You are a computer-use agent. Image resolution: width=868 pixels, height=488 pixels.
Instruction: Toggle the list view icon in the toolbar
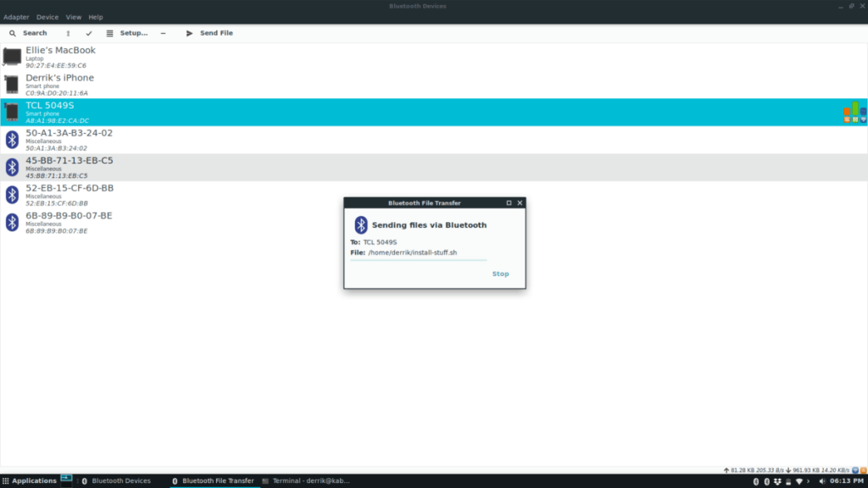click(x=110, y=33)
